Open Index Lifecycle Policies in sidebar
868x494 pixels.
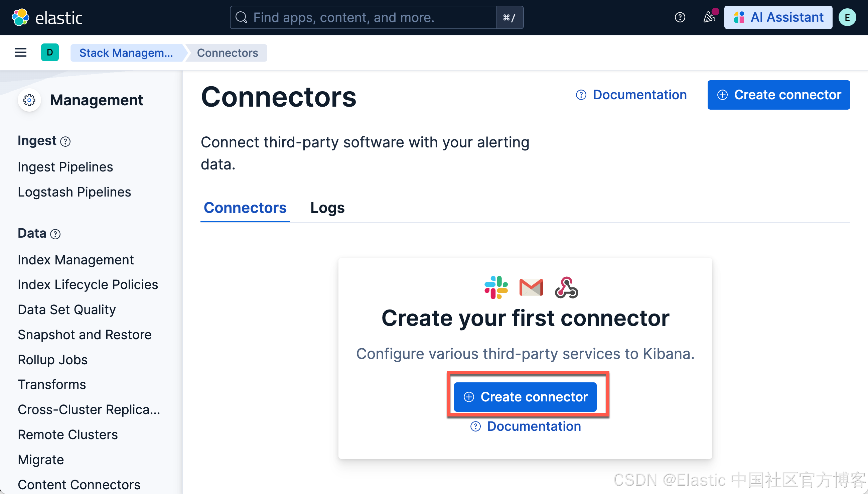(x=88, y=285)
